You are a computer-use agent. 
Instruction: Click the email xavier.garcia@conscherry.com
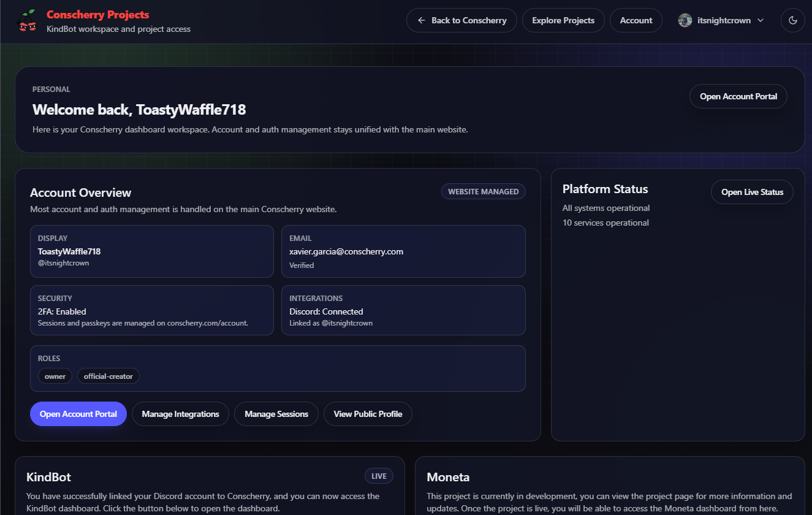pyautogui.click(x=346, y=251)
